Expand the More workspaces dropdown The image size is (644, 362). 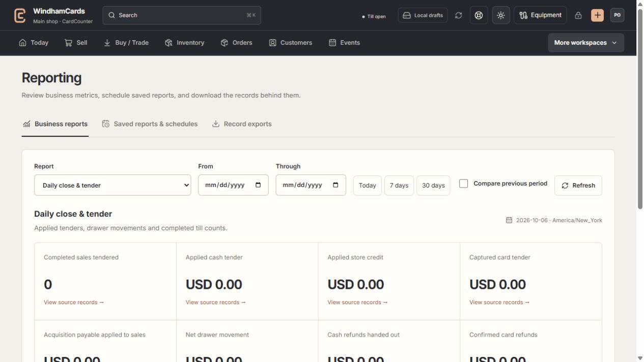586,43
